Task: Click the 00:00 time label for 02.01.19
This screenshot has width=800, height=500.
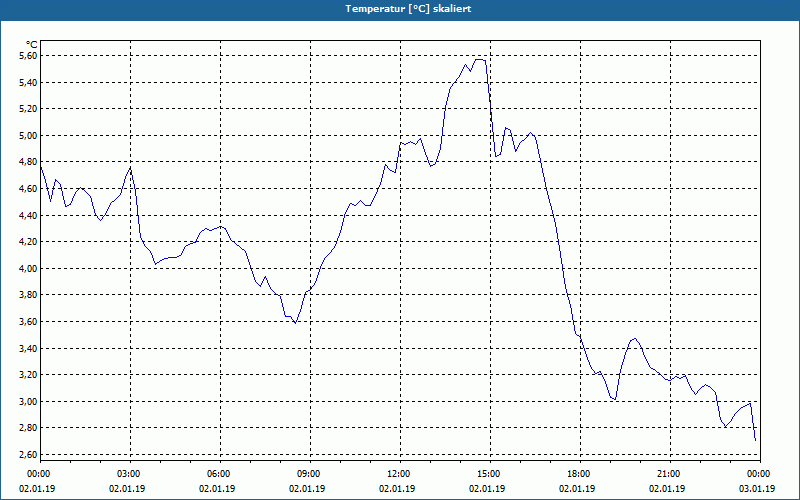Action: coord(37,474)
